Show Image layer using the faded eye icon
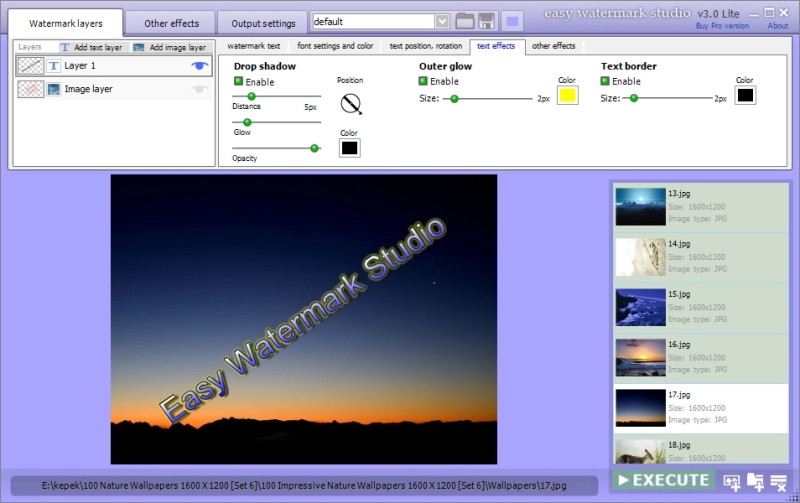This screenshot has height=503, width=800. (x=199, y=89)
